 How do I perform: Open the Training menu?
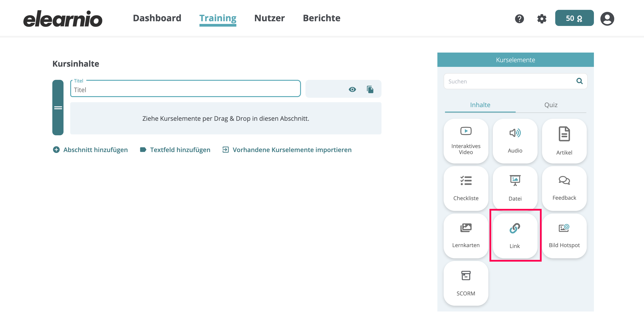tap(218, 19)
